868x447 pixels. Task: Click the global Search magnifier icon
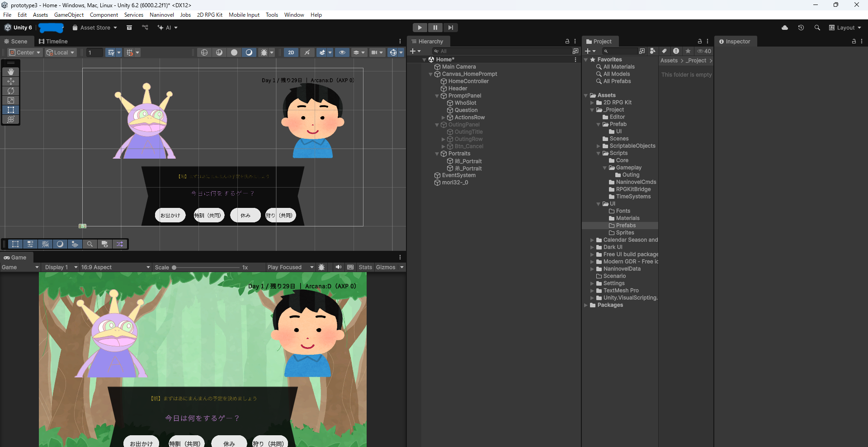pos(817,28)
